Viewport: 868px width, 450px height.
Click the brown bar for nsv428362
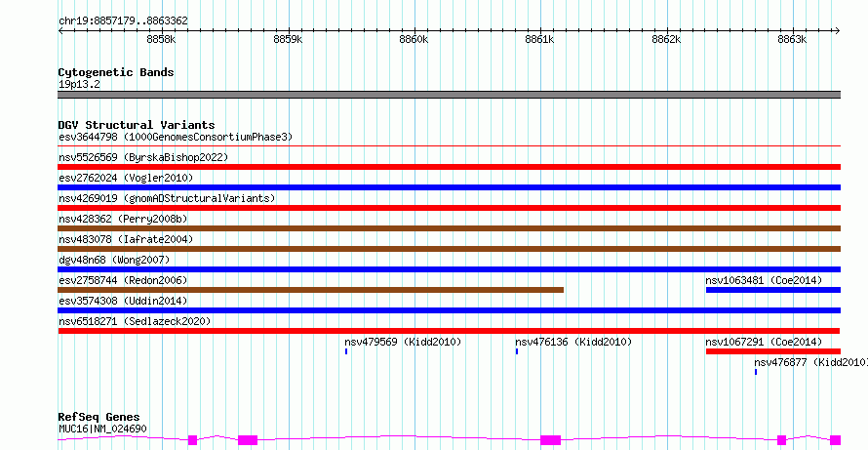pyautogui.click(x=449, y=228)
